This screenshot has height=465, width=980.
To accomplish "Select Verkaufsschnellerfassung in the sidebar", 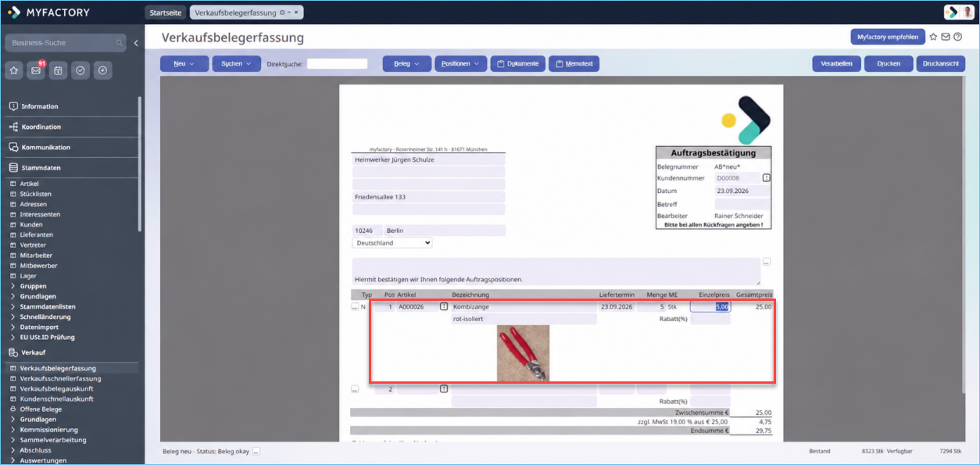I will coord(60,379).
